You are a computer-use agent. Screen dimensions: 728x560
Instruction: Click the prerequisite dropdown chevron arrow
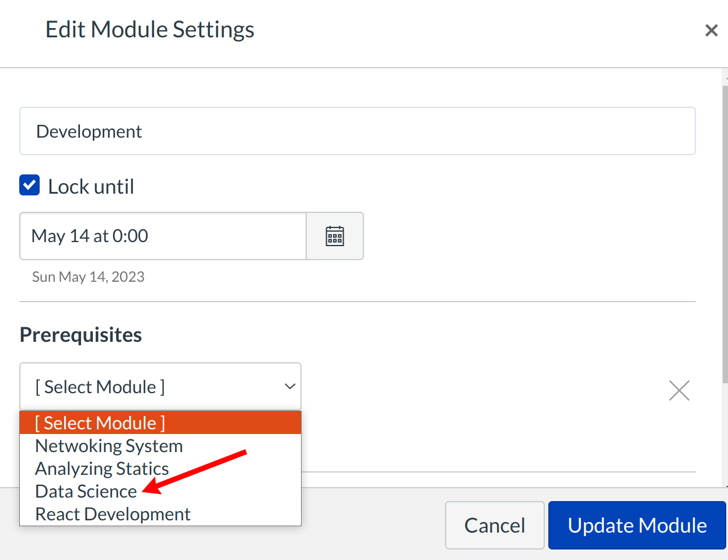[x=289, y=387]
